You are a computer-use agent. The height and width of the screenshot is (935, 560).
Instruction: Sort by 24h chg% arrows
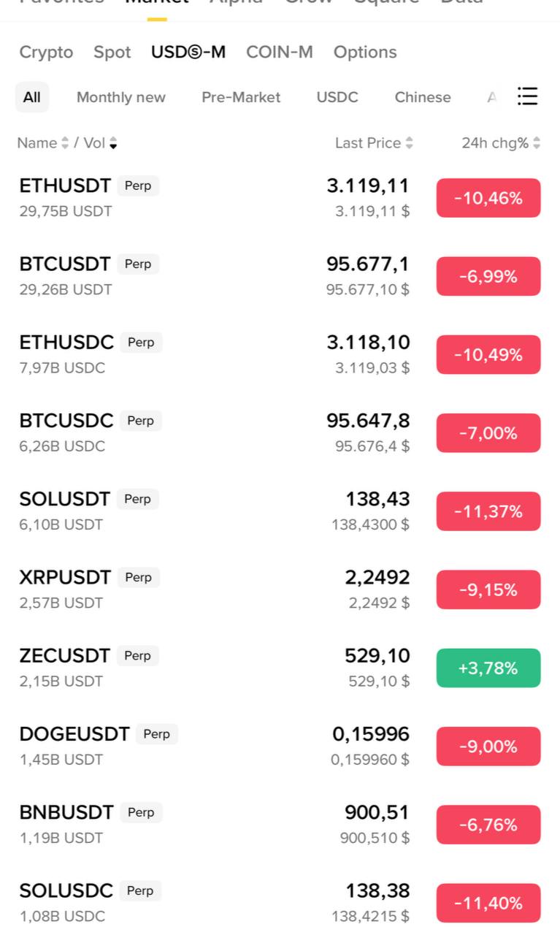[537, 143]
